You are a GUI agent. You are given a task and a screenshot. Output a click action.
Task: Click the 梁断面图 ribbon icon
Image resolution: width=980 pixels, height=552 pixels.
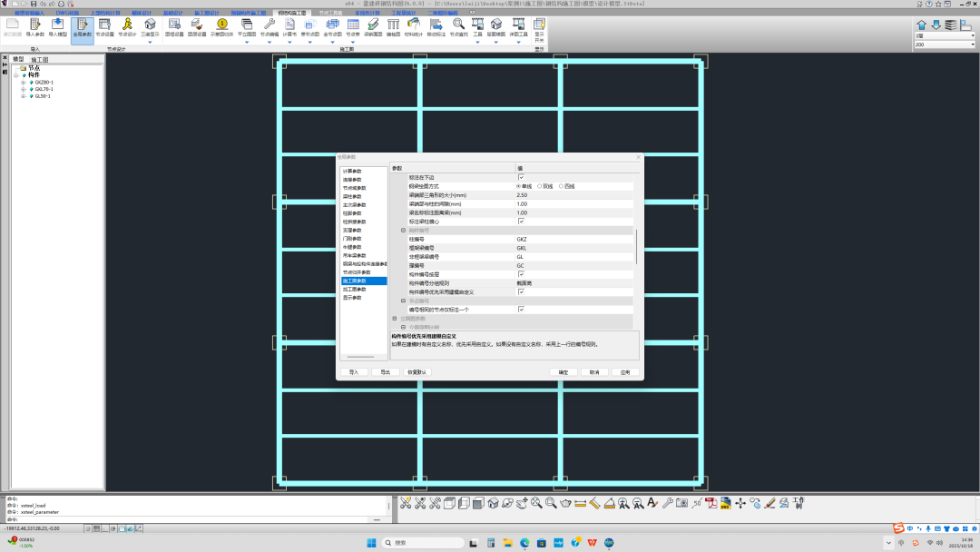pyautogui.click(x=373, y=27)
